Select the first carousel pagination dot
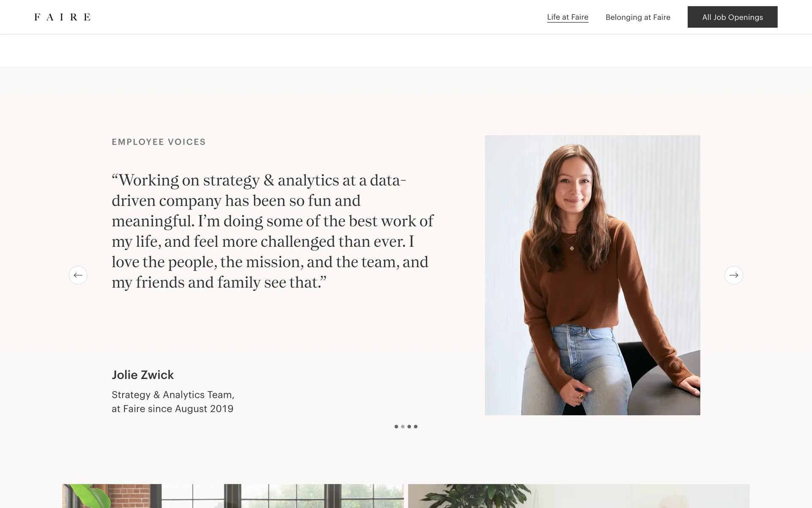Screen dimensions: 812x508 [396, 427]
